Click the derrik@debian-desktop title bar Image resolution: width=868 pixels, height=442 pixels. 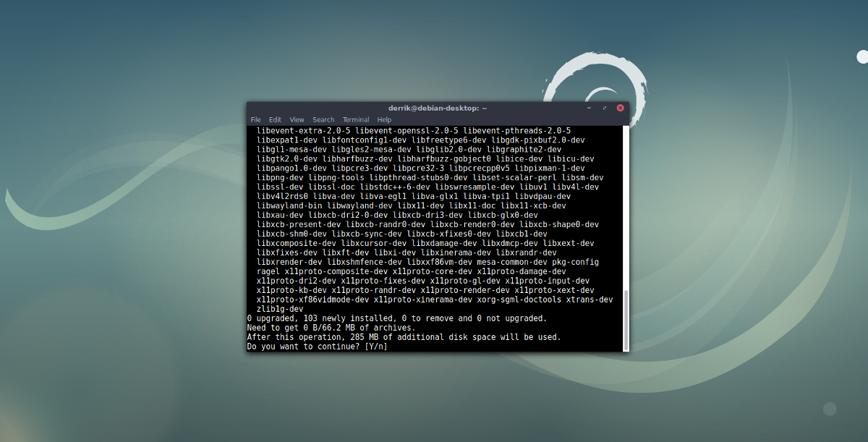click(x=438, y=108)
